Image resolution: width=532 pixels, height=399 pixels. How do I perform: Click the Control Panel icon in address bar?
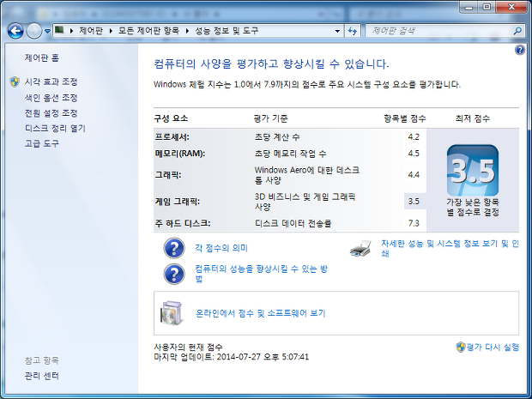pyautogui.click(x=59, y=31)
